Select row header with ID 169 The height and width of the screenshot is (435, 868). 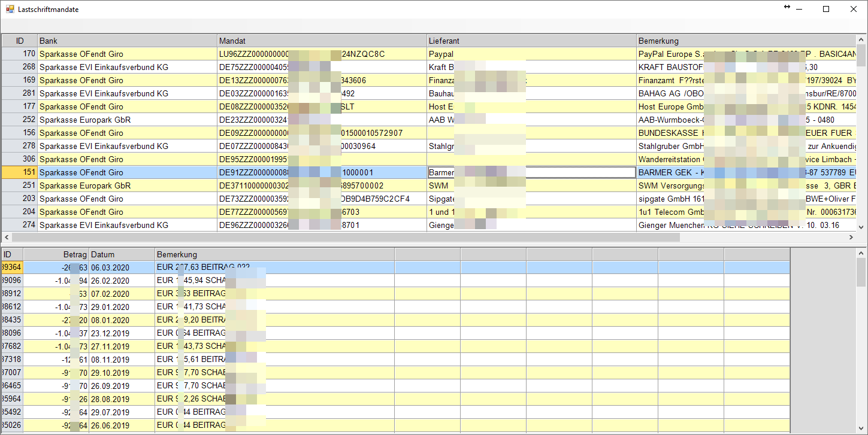click(x=20, y=80)
